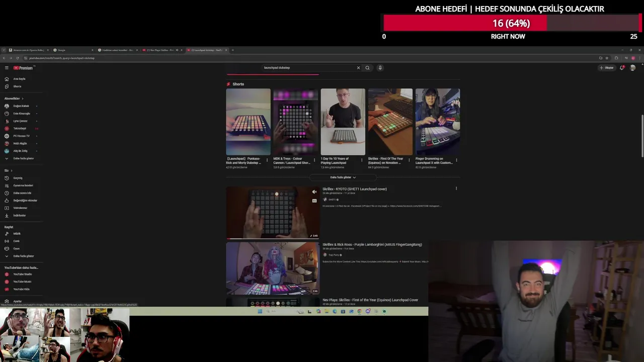644x362 pixels.
Task: Open Shorts in the sidebar
Action: coord(17,86)
